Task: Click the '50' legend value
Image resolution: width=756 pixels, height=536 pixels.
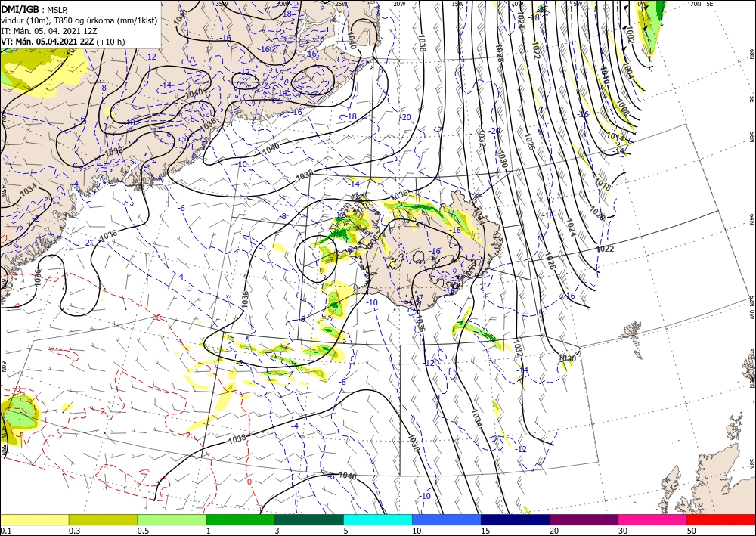Action: (692, 531)
